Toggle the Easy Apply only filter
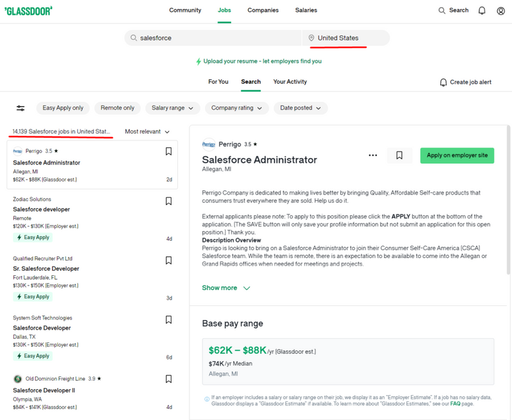The width and height of the screenshot is (512, 420). pos(63,108)
